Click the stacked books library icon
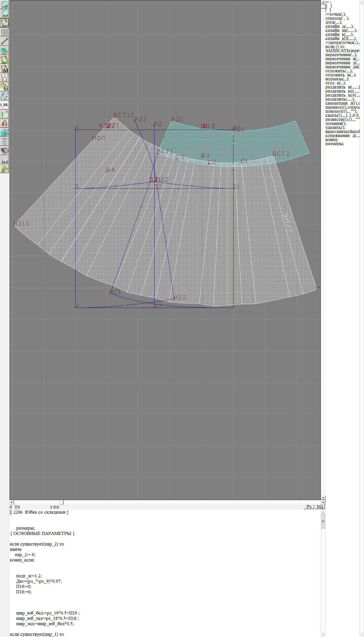The image size is (364, 637). pyautogui.click(x=5, y=150)
